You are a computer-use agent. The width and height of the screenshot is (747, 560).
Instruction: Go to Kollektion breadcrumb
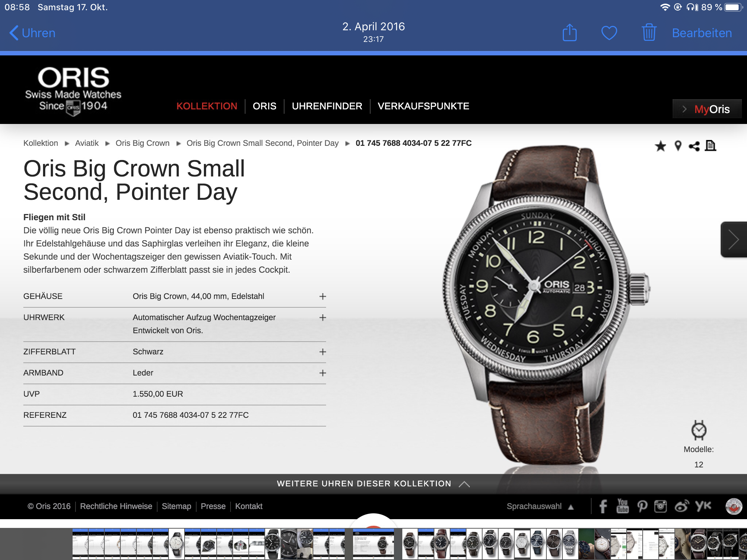[x=40, y=143]
